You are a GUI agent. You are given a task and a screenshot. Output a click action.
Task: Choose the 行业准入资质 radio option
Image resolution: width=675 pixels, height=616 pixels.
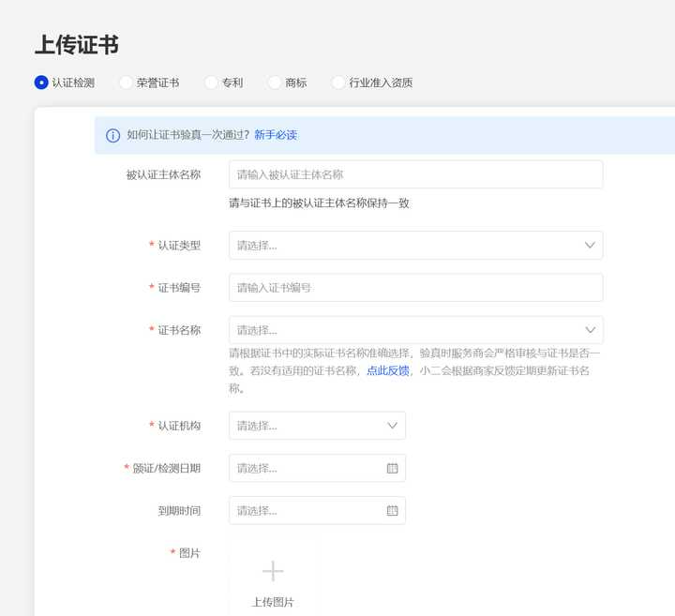tap(338, 83)
